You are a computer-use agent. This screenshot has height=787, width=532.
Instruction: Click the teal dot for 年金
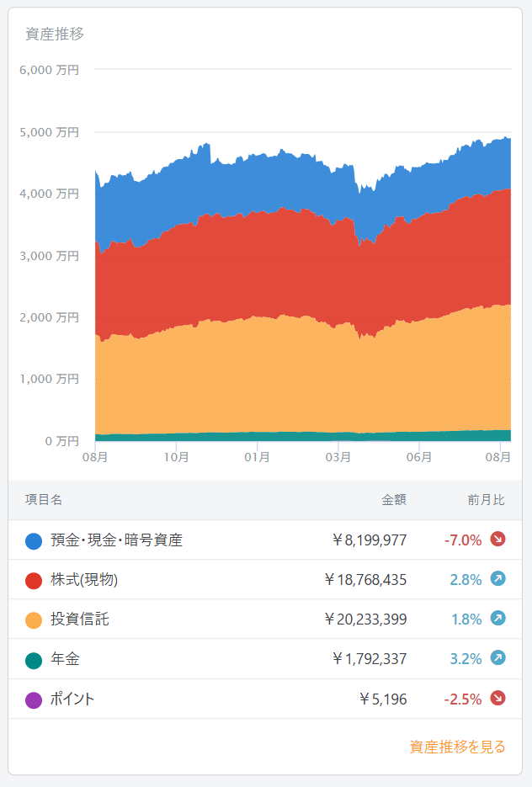[34, 659]
